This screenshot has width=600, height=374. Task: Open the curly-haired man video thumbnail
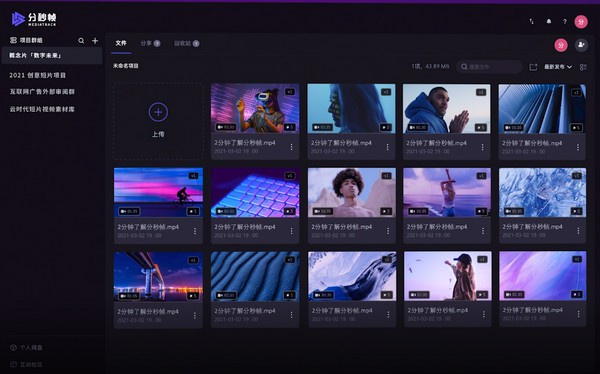352,193
